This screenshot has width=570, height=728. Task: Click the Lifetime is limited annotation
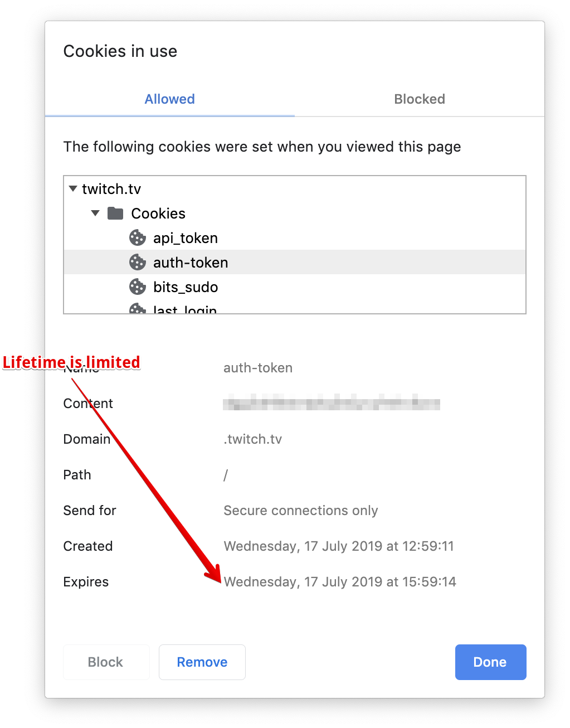71,362
